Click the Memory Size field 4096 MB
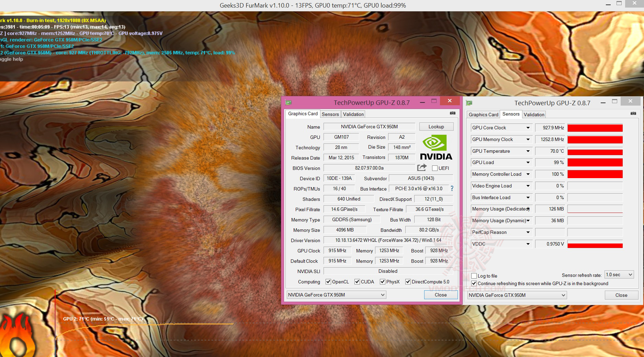 pos(345,230)
